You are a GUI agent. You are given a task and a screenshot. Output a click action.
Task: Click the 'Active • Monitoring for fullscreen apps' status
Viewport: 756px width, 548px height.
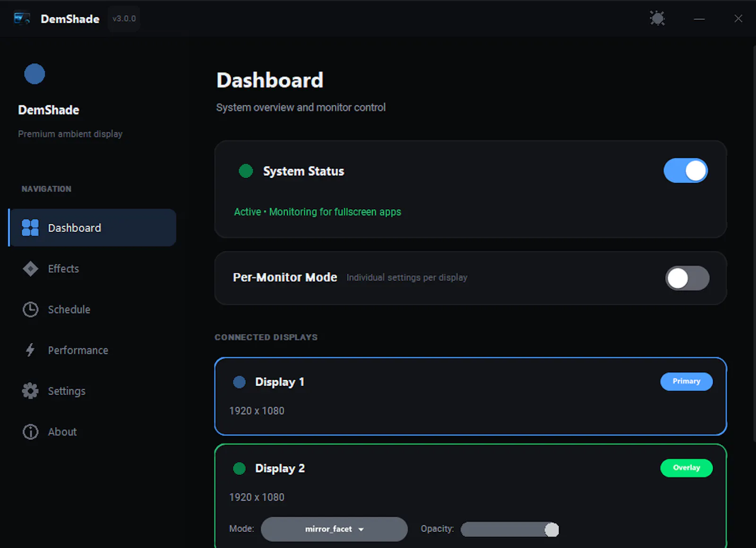coord(318,212)
